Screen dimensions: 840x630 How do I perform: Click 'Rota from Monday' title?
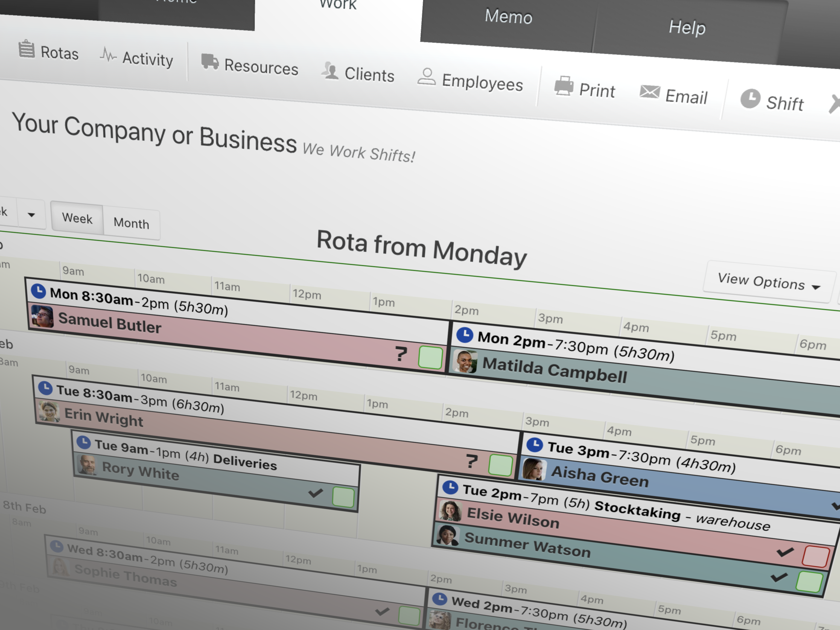(x=422, y=249)
